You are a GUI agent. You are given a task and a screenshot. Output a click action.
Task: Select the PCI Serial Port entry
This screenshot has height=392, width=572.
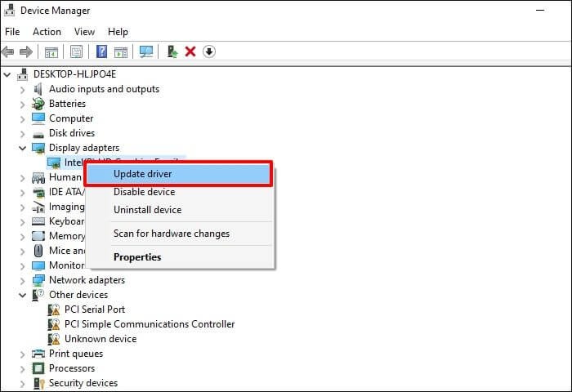coord(95,310)
